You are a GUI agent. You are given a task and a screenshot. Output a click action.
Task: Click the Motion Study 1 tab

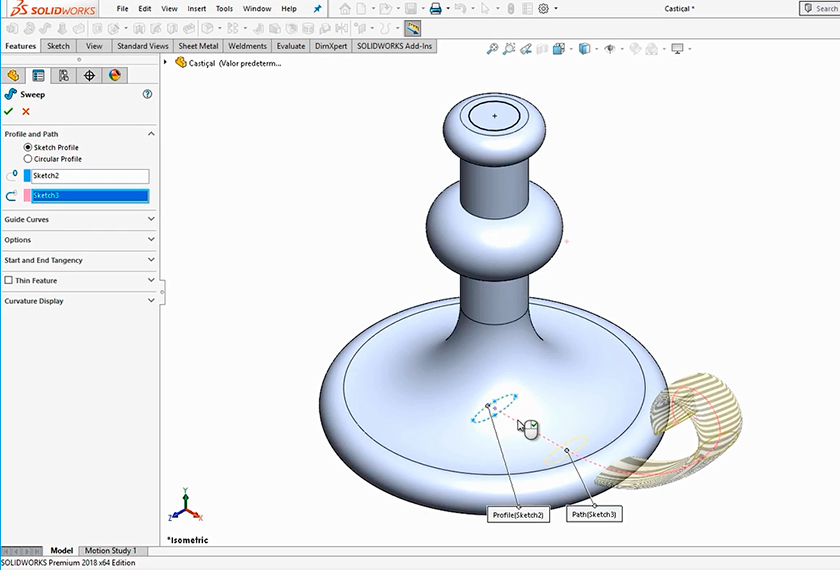pyautogui.click(x=110, y=551)
